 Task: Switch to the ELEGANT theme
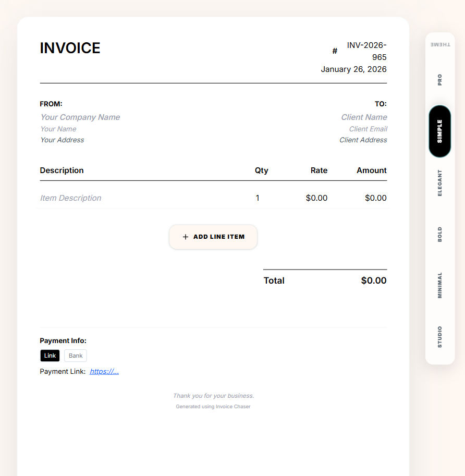[x=439, y=184]
